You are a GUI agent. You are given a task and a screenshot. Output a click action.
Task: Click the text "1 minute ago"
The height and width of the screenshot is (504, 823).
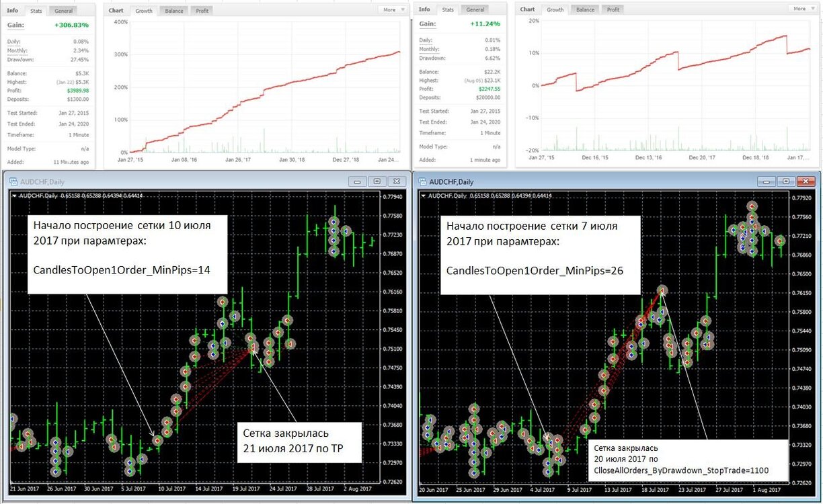click(x=485, y=160)
